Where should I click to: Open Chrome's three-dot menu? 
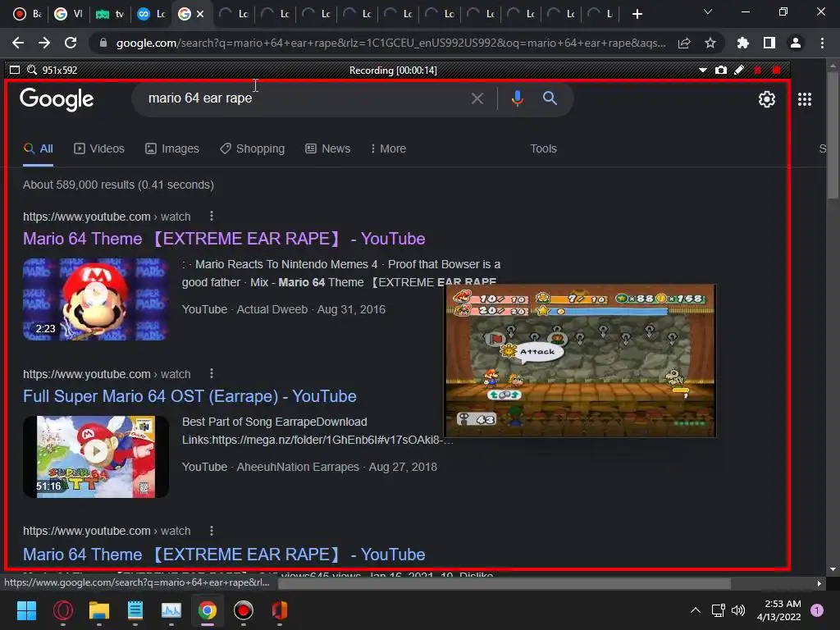(x=822, y=43)
